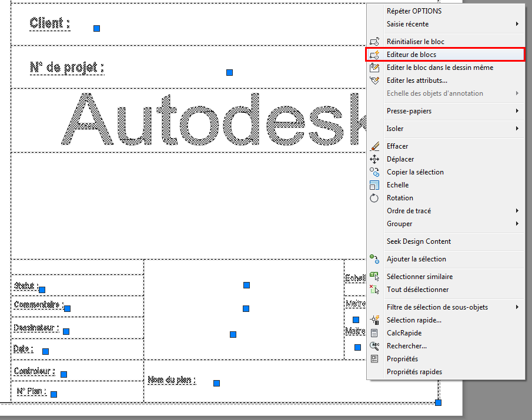Select Réinitialiser le bloc menu entry
This screenshot has width=532, height=420.
tap(446, 42)
